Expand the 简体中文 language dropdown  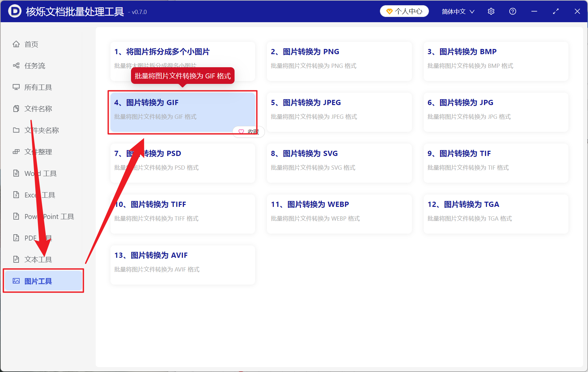pos(458,11)
